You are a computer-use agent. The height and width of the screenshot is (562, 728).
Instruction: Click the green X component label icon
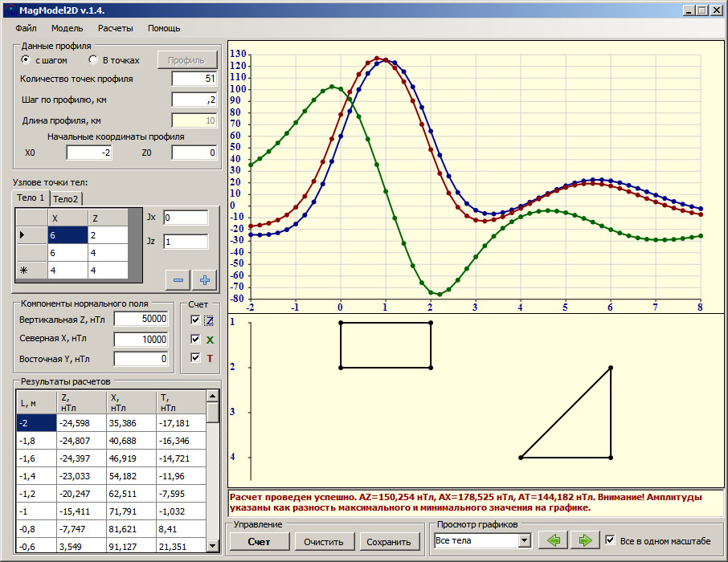pyautogui.click(x=210, y=340)
